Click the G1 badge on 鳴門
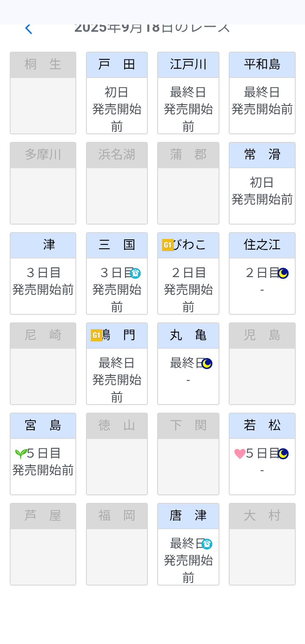 97,335
